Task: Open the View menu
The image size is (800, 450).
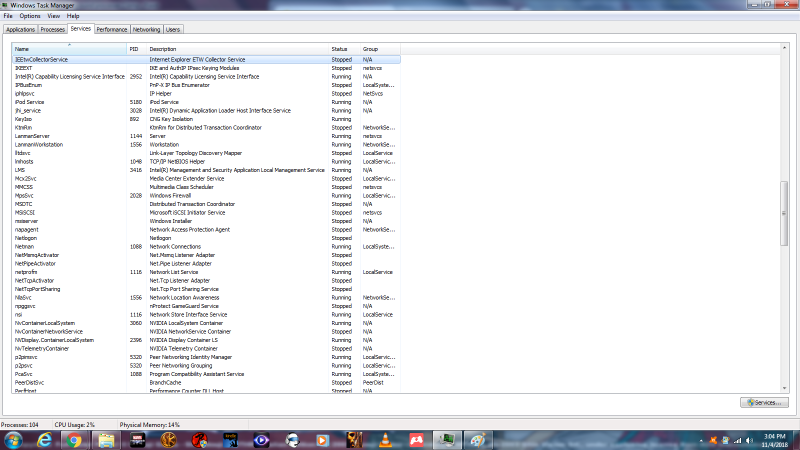Action: click(54, 16)
